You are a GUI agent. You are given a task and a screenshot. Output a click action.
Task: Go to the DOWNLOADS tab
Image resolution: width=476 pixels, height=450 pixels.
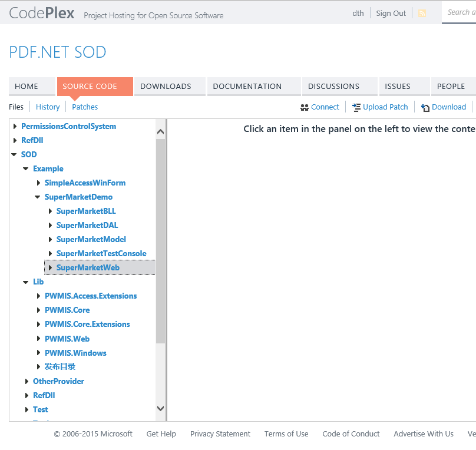coord(170,87)
